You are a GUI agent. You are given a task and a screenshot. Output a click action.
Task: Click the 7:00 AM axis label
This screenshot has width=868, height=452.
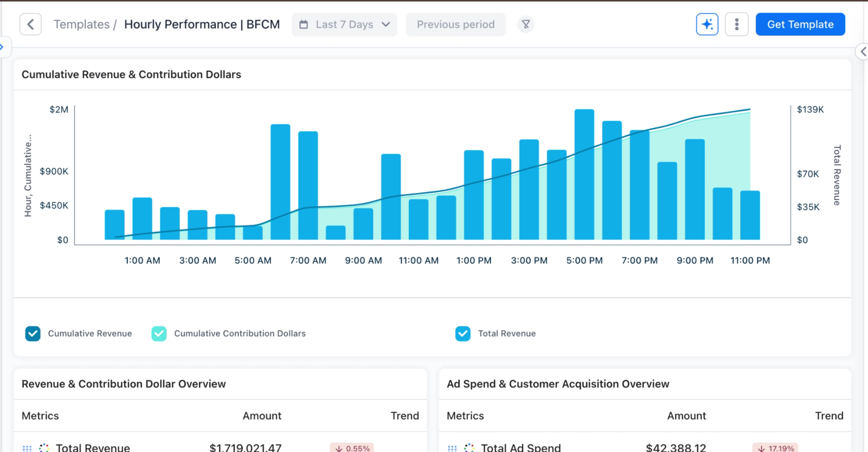tap(308, 261)
